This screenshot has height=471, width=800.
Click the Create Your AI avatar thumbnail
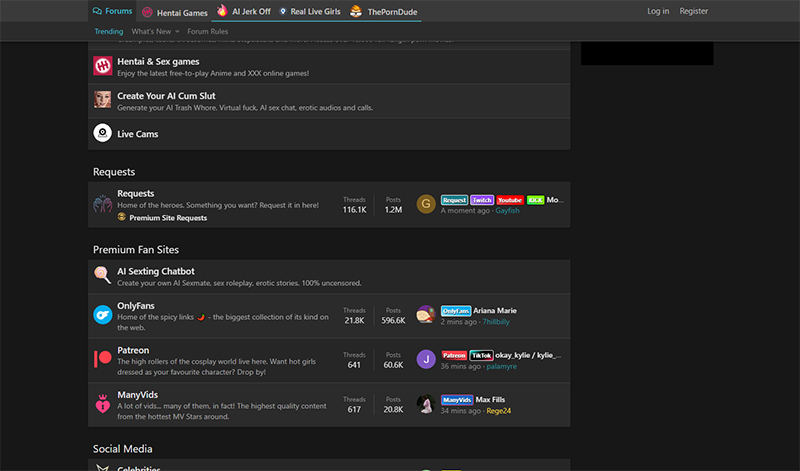pyautogui.click(x=103, y=100)
